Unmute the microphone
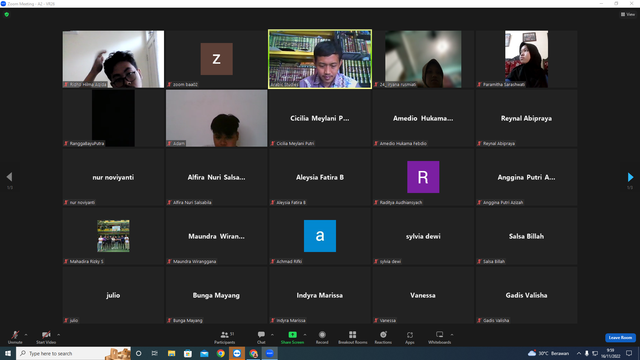The height and width of the screenshot is (360, 640). pos(15,337)
